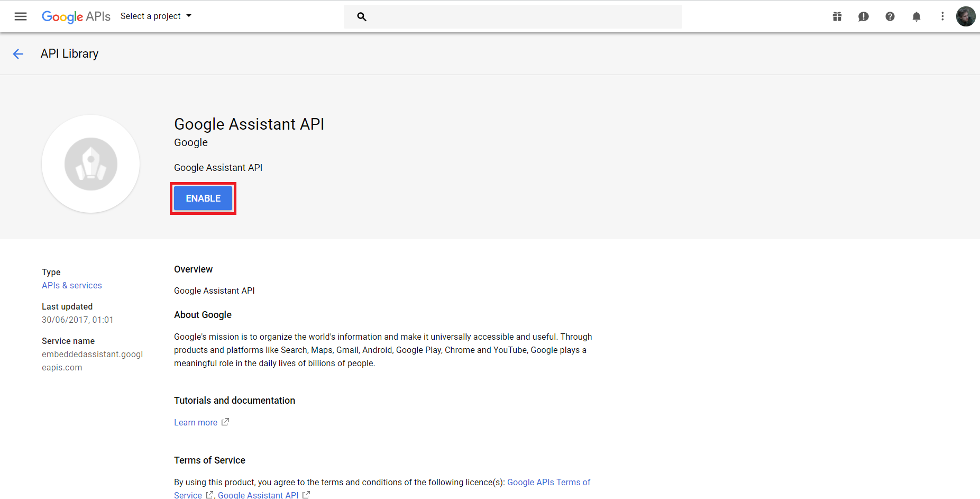Click the Google Assistant API logo thumbnail
This screenshot has width=980, height=499.
click(91, 164)
